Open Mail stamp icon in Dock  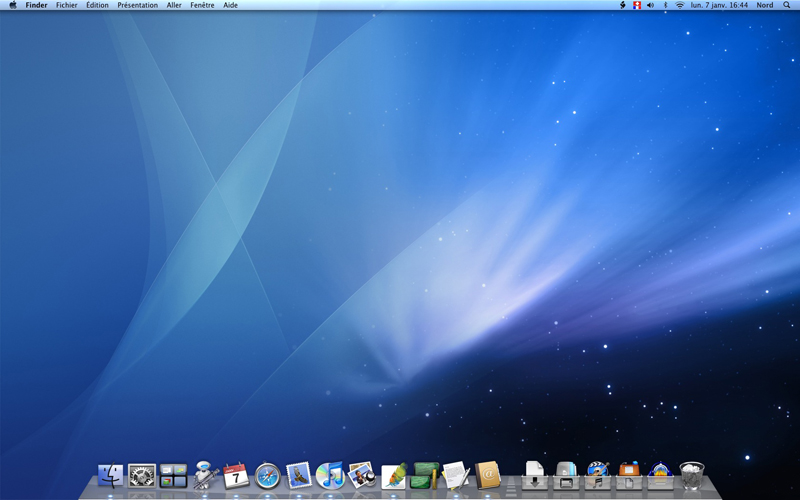[x=299, y=475]
